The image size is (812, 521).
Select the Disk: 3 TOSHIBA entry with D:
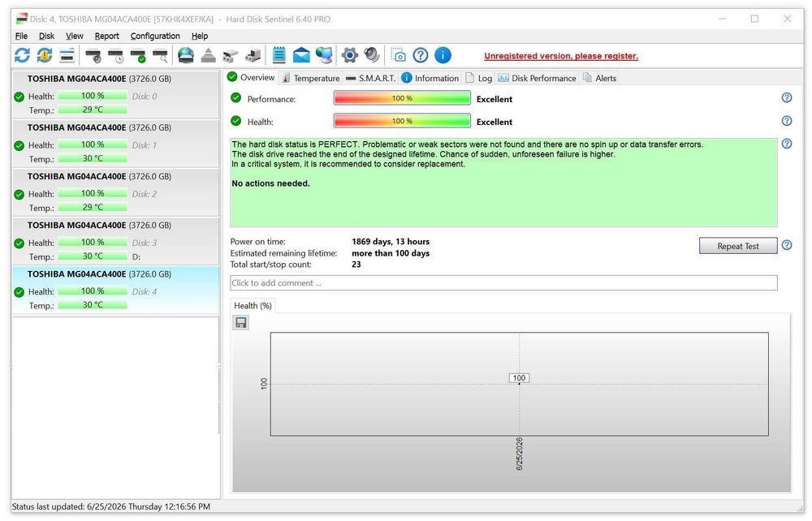[115, 241]
